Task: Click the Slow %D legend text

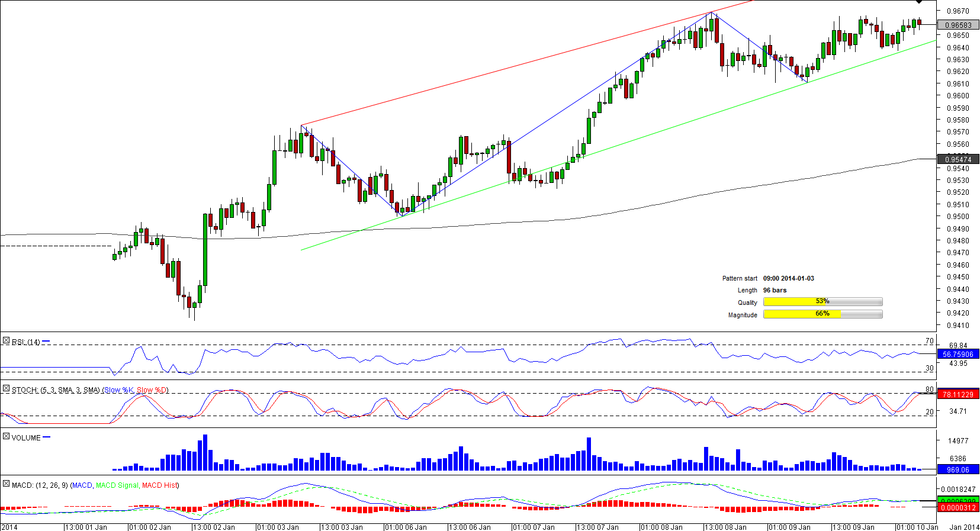Action: point(152,390)
